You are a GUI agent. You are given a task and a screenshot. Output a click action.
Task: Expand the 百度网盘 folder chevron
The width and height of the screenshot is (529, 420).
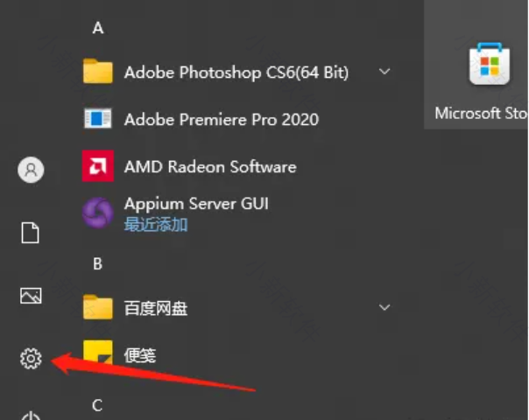pyautogui.click(x=384, y=307)
